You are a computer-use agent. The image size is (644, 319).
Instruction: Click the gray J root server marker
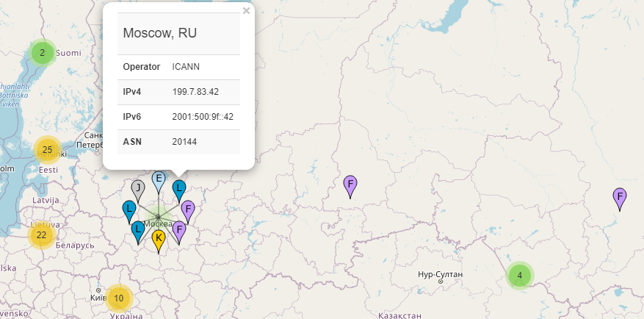coord(137,189)
